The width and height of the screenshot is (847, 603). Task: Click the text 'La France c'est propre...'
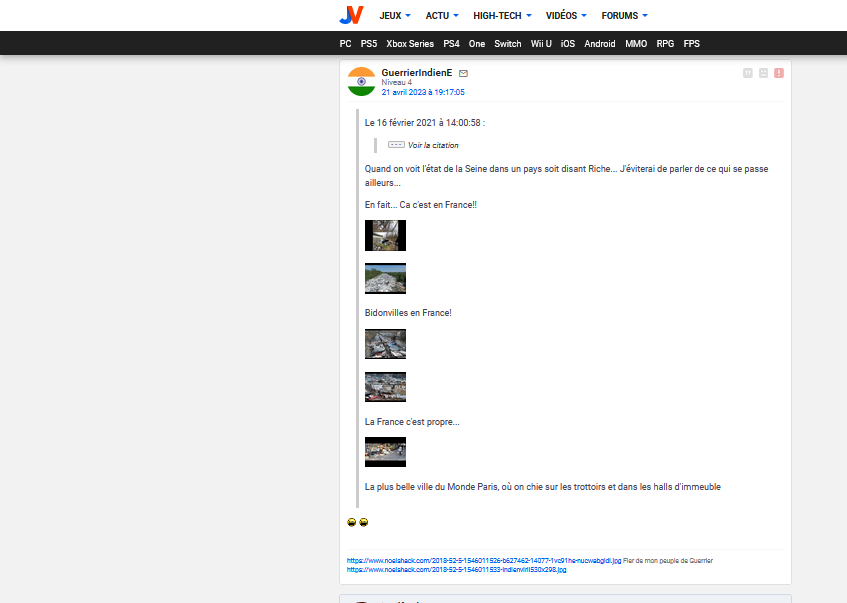(412, 422)
